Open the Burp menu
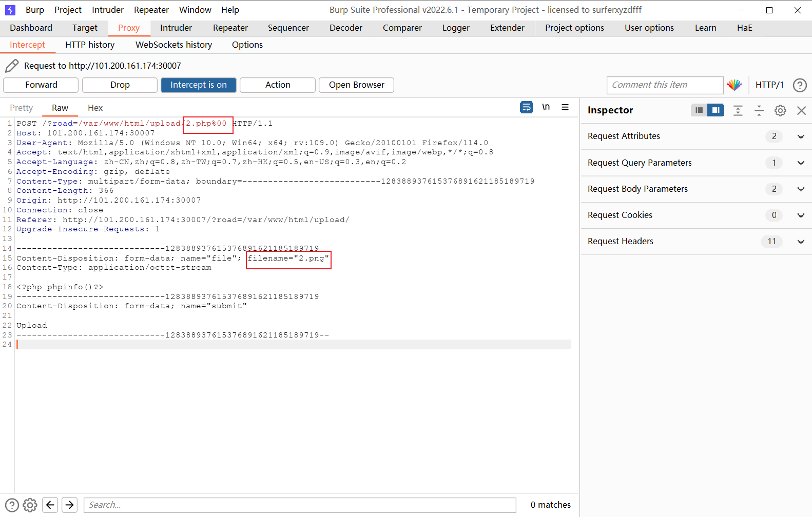Viewport: 812px width, 517px height. click(35, 10)
